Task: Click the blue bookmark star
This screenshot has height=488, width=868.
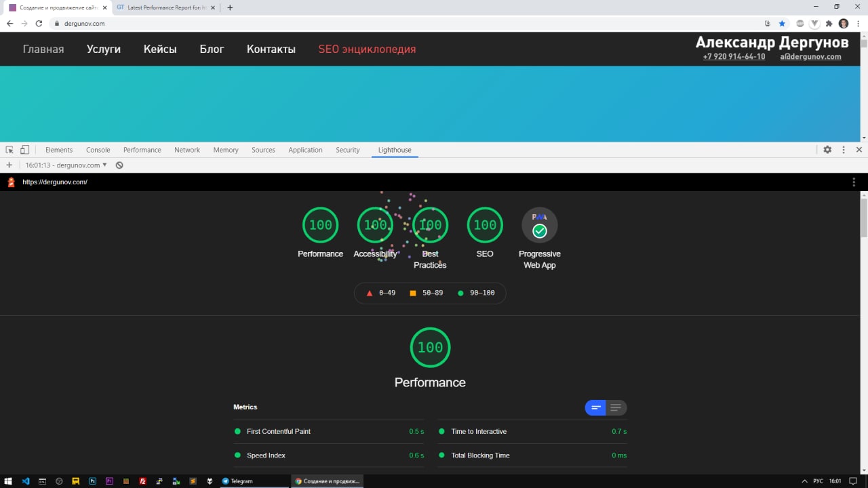Action: 782,23
